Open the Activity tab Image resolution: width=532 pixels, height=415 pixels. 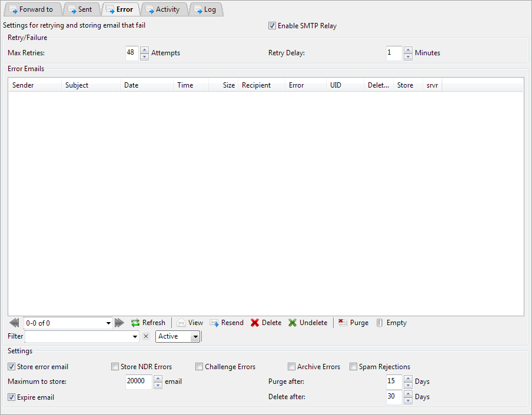[162, 9]
